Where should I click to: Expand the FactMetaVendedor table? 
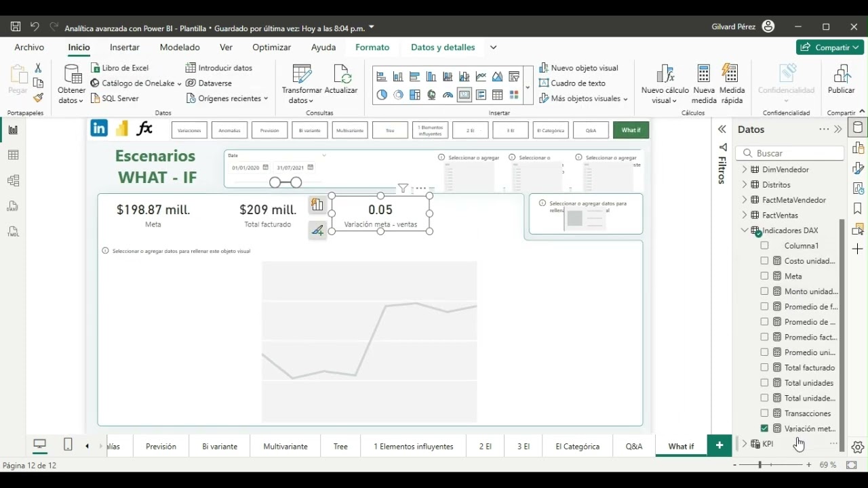pos(745,200)
